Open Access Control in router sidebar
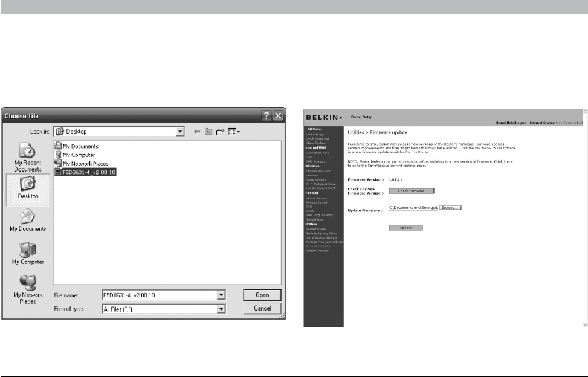Viewport: 588px width, 377px height. point(317,202)
